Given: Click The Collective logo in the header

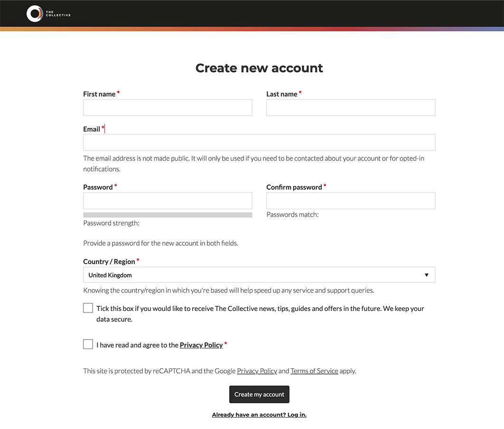Looking at the screenshot, I should coord(48,13).
